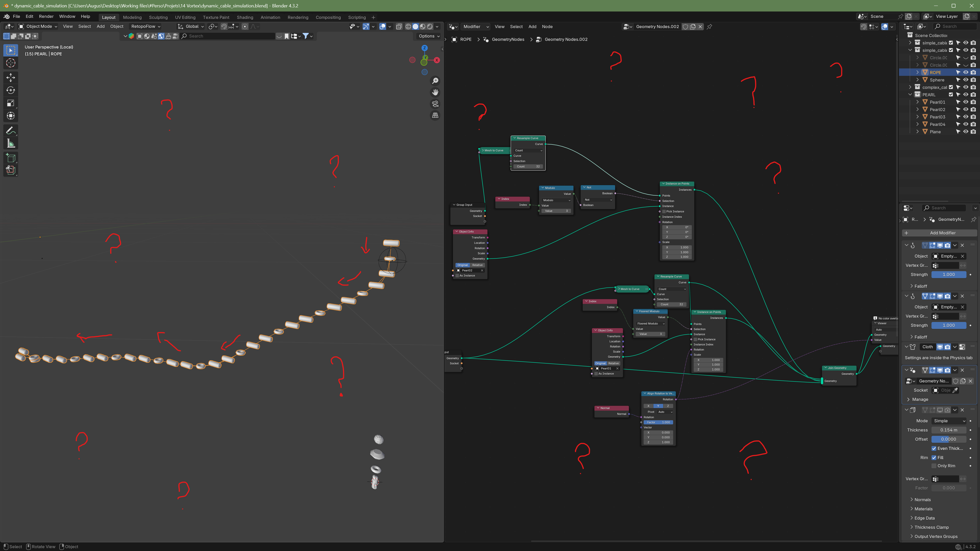The image size is (980, 551).
Task: Click the viewport Z axis gizmo
Action: (425, 48)
